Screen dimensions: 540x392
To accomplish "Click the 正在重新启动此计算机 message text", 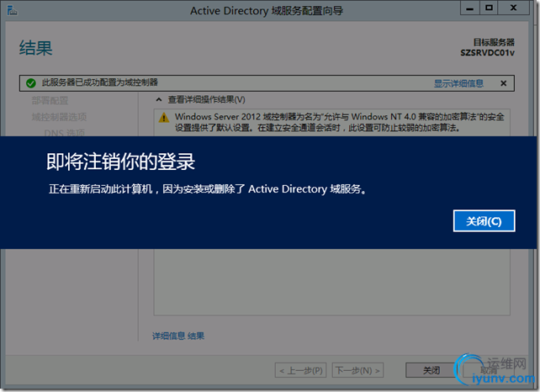I will coord(207,189).
